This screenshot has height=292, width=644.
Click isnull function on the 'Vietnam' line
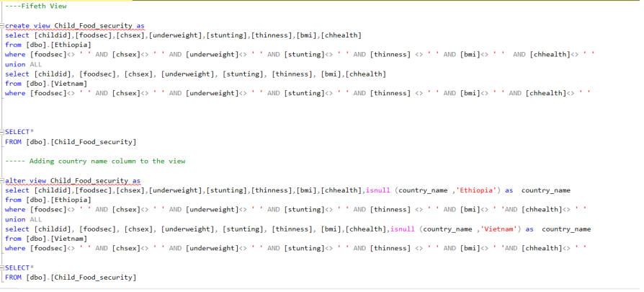click(403, 229)
